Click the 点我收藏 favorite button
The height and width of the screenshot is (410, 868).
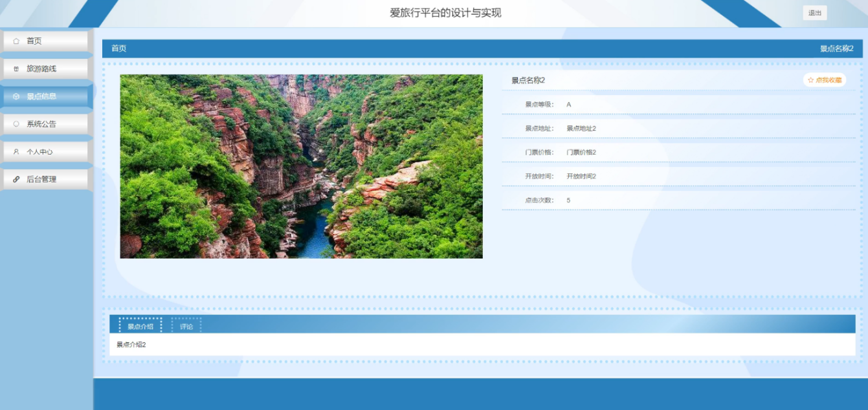click(825, 80)
